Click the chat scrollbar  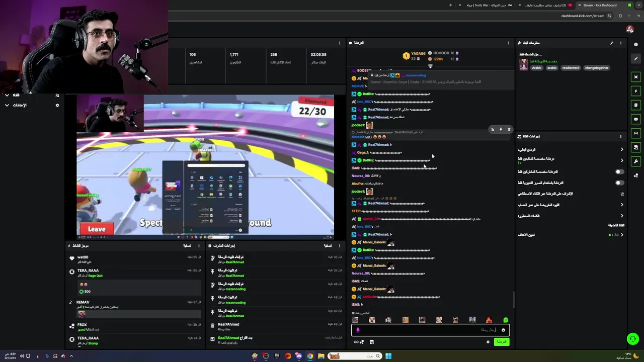[x=514, y=300]
